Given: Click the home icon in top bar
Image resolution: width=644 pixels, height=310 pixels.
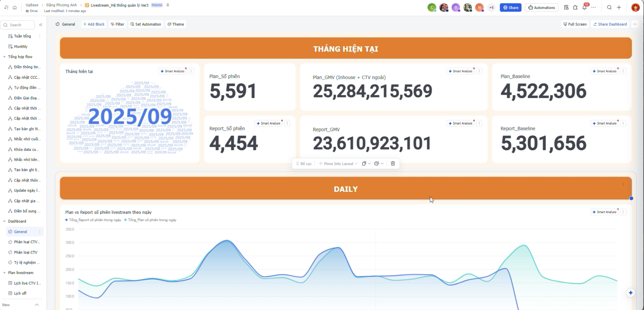Looking at the screenshot, I should pyautogui.click(x=15, y=7).
